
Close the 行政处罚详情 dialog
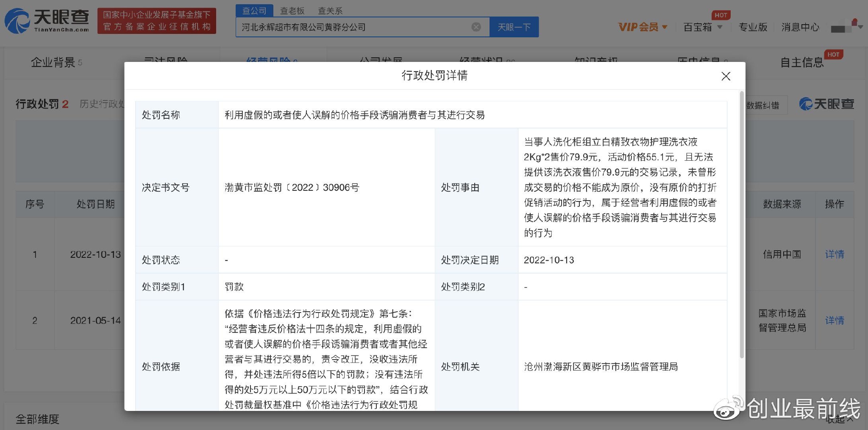click(726, 76)
